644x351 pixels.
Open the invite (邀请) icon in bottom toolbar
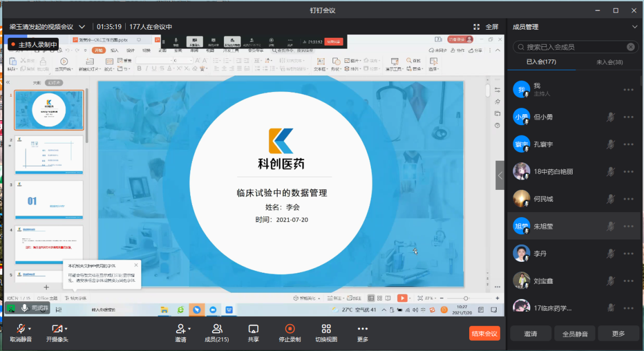click(181, 329)
